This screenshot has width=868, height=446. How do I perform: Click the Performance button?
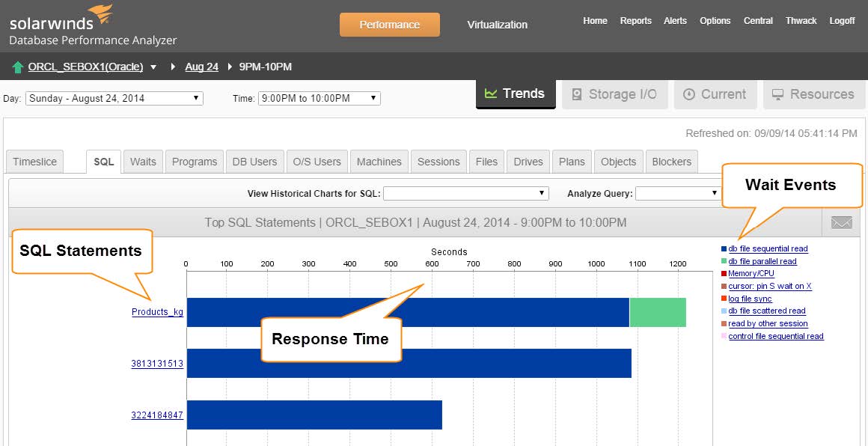pos(389,25)
